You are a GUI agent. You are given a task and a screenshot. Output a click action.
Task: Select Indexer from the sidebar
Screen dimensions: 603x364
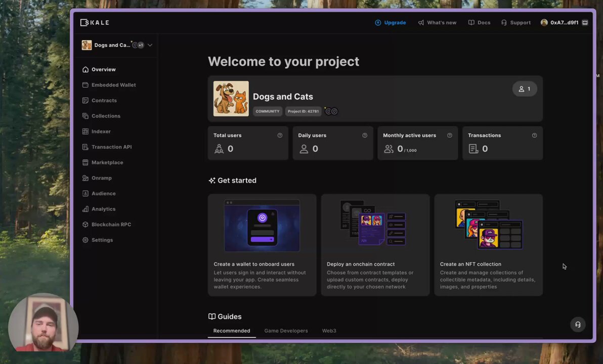coord(96,131)
